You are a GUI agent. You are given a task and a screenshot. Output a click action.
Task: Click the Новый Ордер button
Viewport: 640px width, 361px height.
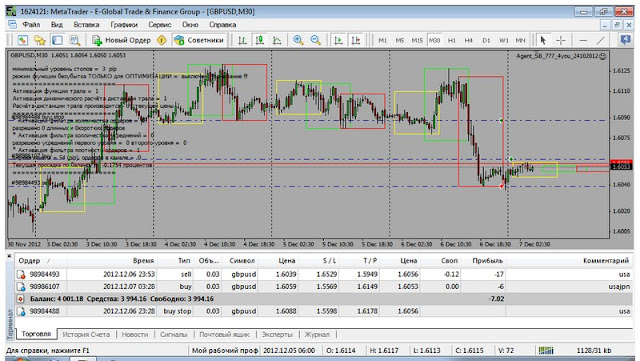tap(122, 40)
